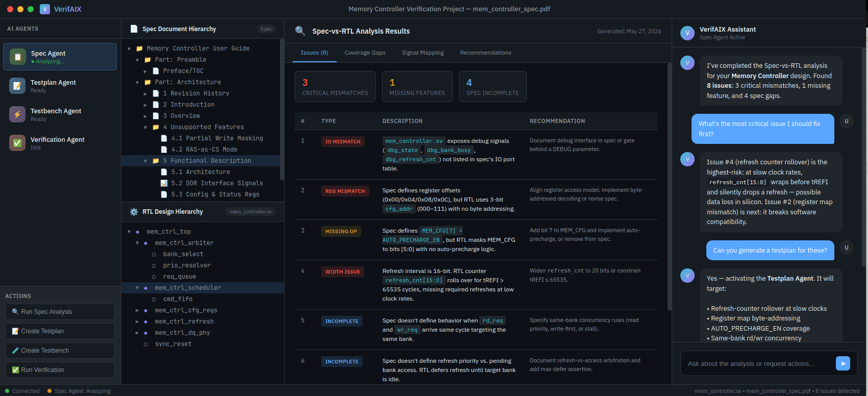Click the Memory Controller User Guide folder icon

coord(139,48)
